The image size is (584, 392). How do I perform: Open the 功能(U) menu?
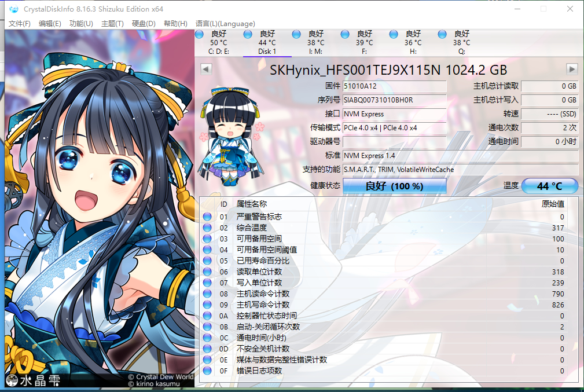(81, 24)
